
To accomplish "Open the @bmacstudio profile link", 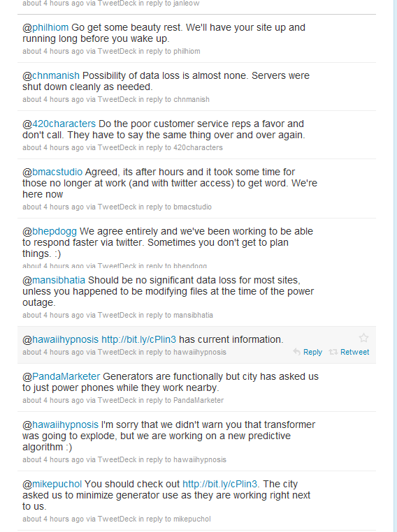I will point(52,172).
